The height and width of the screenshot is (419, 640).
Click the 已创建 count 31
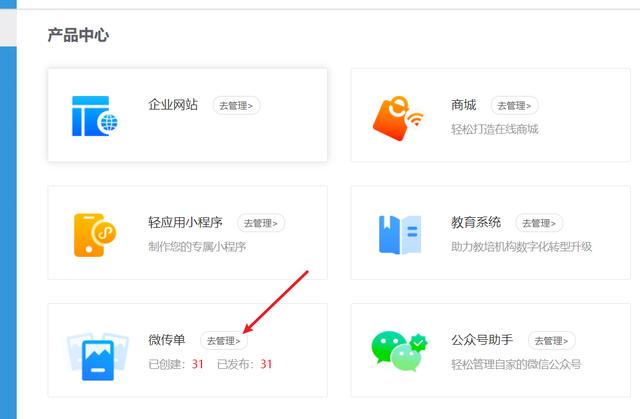(x=198, y=364)
